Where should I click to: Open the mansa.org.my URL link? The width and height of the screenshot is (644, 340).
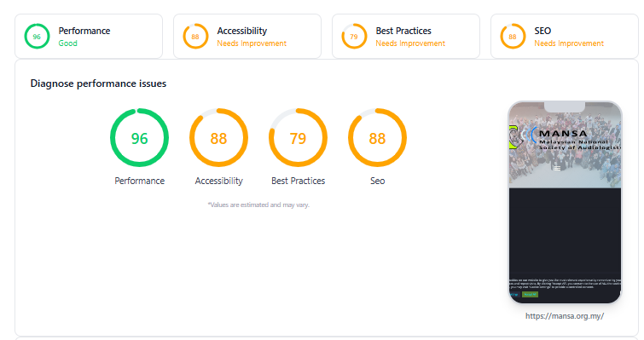click(x=565, y=316)
